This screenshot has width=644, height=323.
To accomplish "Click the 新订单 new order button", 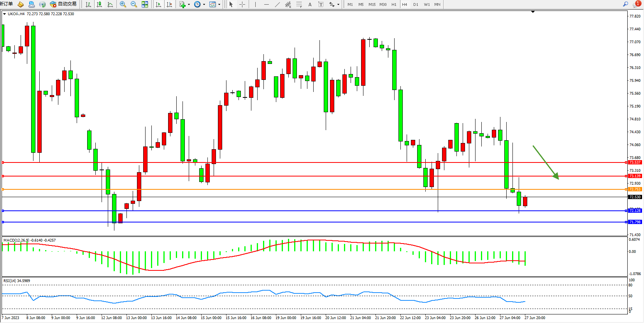I will click(x=6, y=4).
